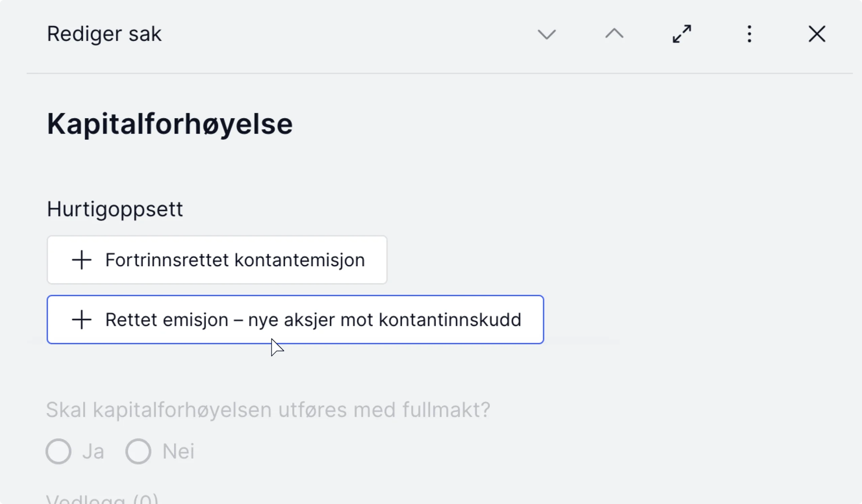
Task: Open the Vedlegg (0) section
Action: tap(102, 499)
